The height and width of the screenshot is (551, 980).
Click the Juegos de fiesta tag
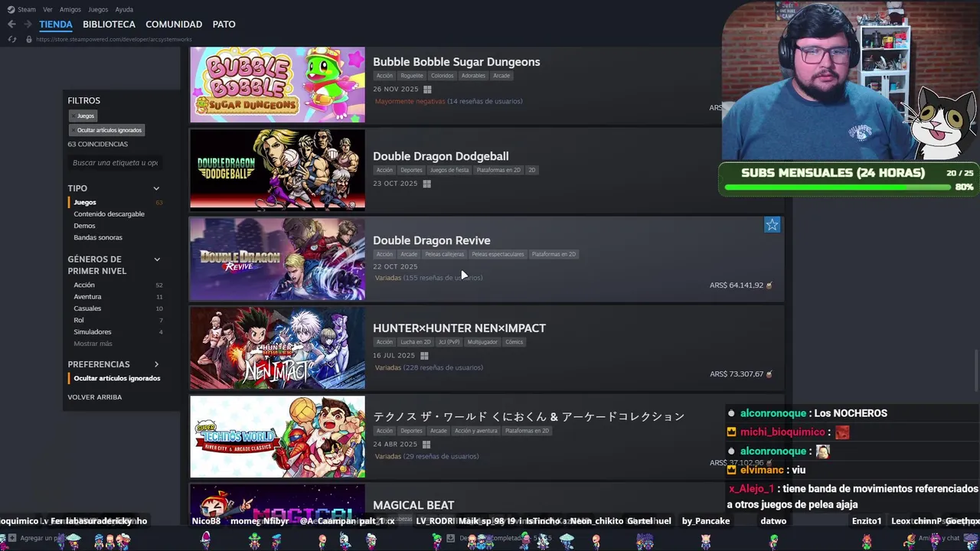(x=449, y=170)
